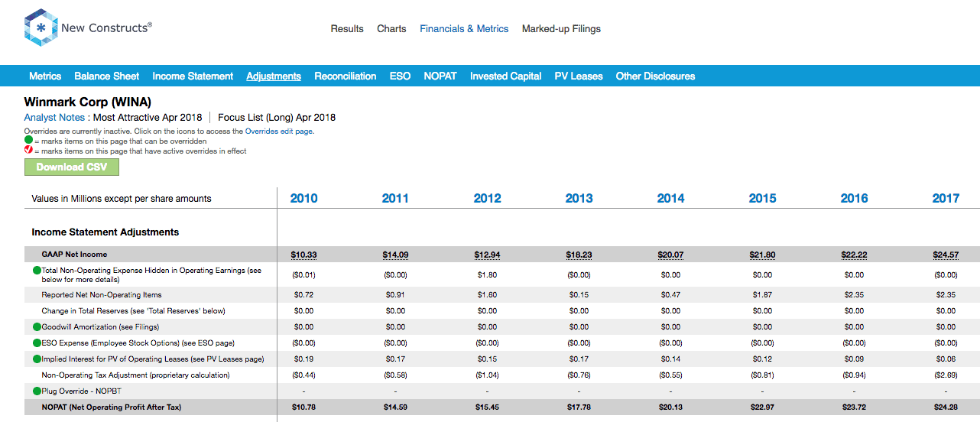The height and width of the screenshot is (422, 980).
Task: Click Reported Net Non-Operating Items value $0.72
Action: 303,294
